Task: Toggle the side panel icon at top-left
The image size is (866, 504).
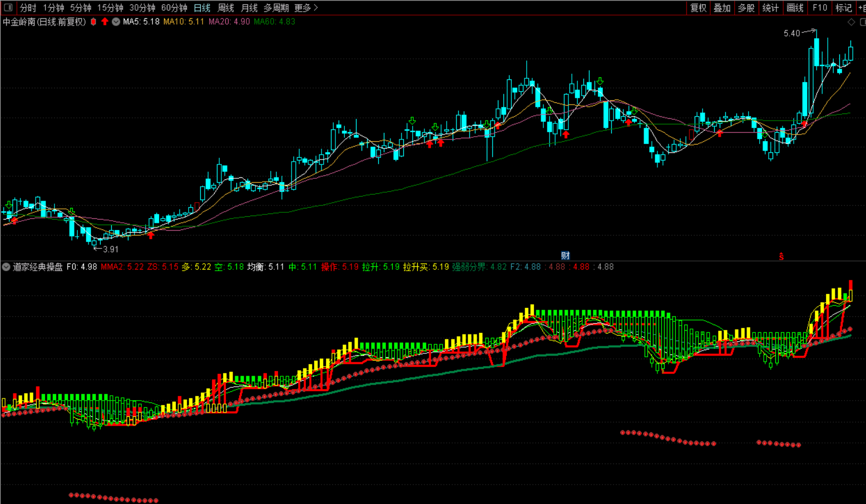Action: click(8, 7)
